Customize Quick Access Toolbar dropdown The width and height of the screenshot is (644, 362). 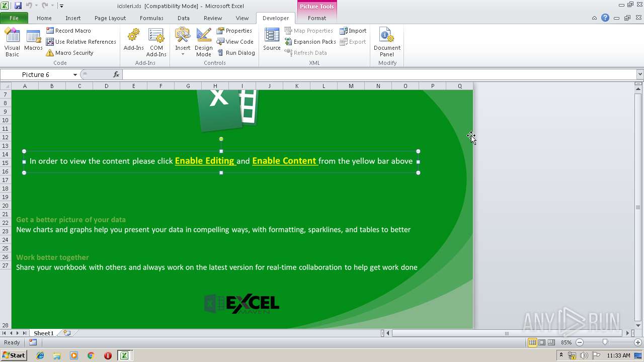(61, 6)
